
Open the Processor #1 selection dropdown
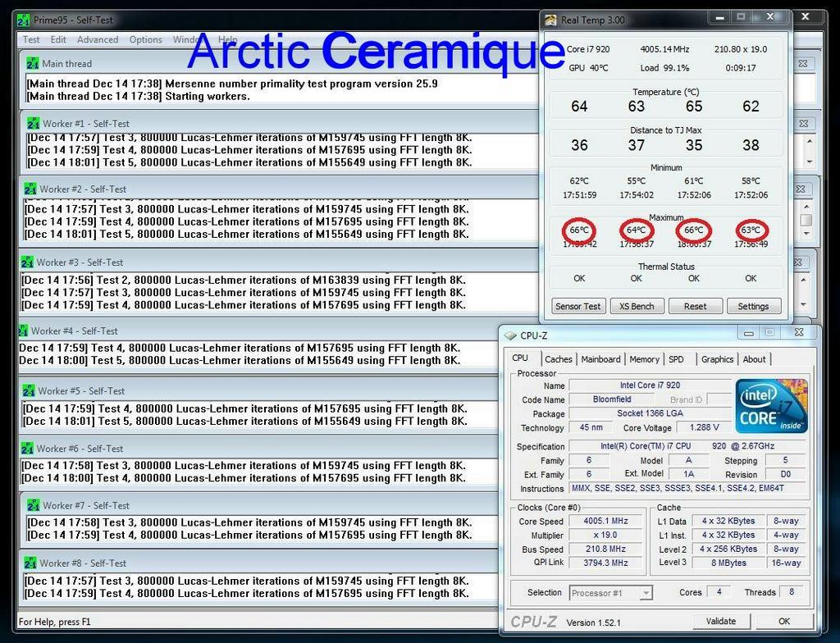click(610, 593)
